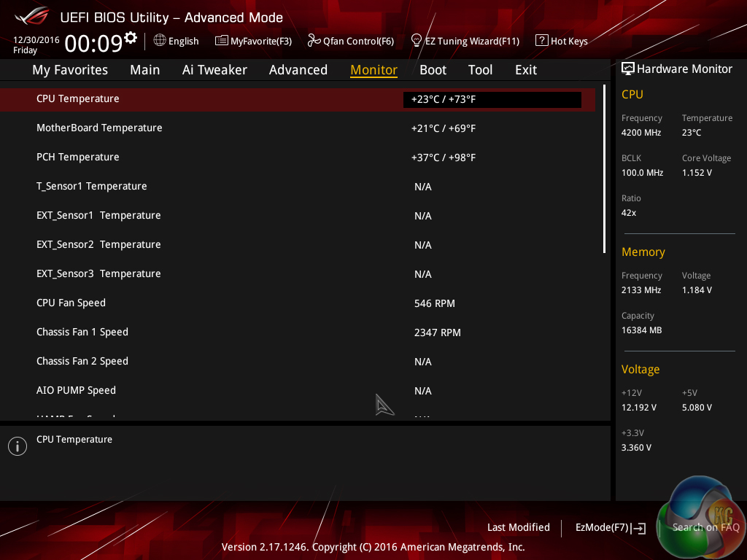The image size is (747, 560).
Task: Open the Boot tab
Action: pos(433,70)
